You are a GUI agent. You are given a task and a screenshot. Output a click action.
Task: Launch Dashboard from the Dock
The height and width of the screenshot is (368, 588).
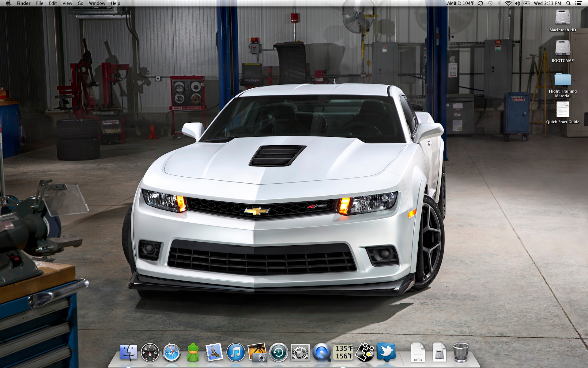click(150, 352)
